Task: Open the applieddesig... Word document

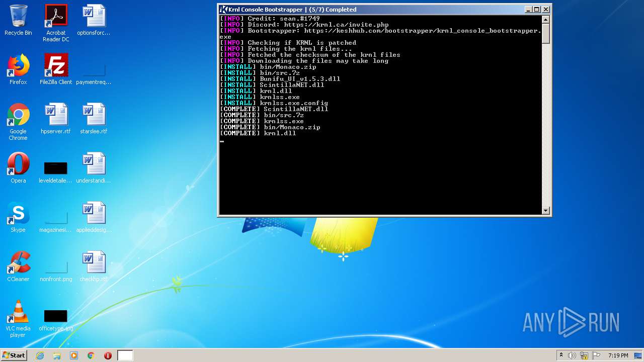Action: tap(94, 217)
